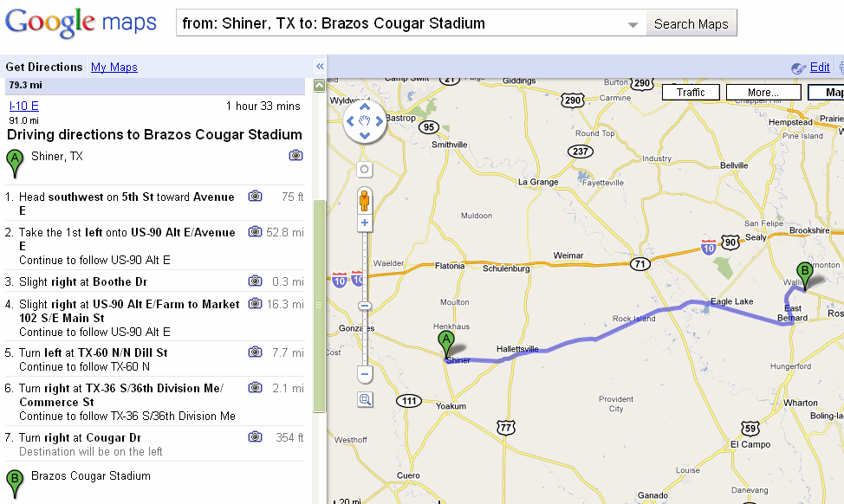Click the return-to-last-result circle button
This screenshot has width=844, height=504.
[365, 170]
